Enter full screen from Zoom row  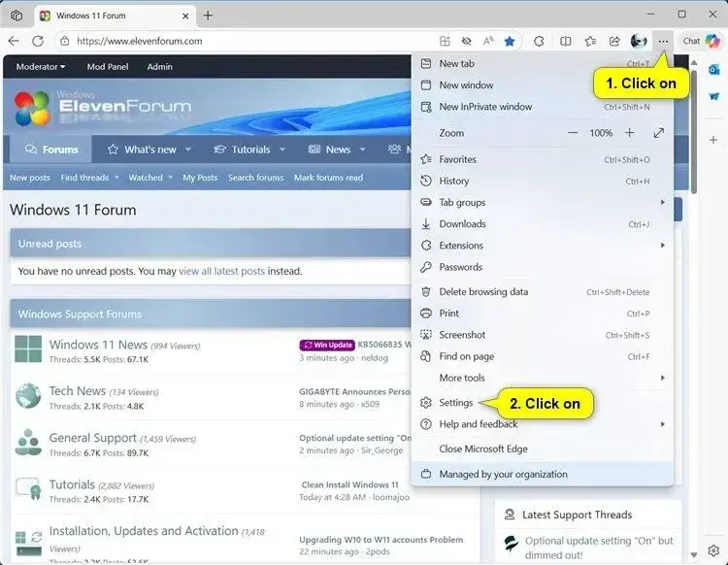click(658, 133)
